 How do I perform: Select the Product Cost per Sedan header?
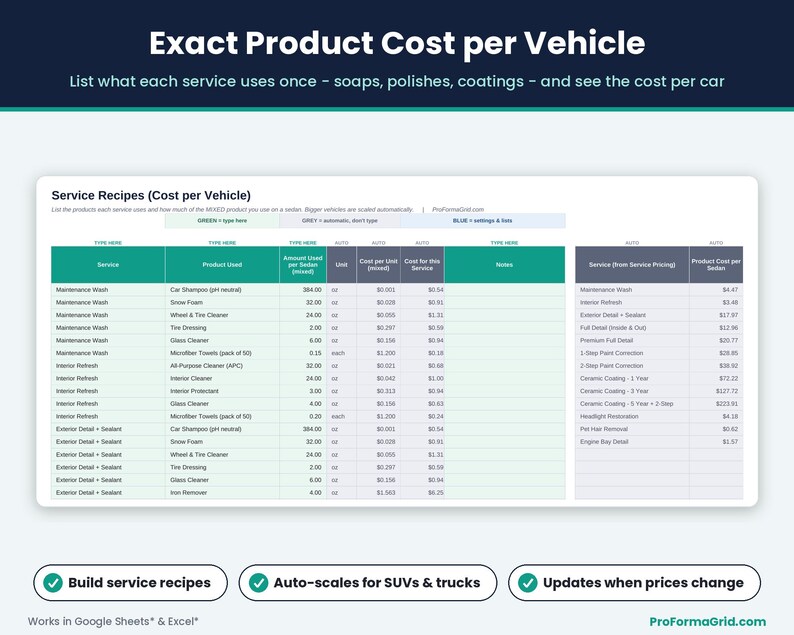[x=716, y=265]
